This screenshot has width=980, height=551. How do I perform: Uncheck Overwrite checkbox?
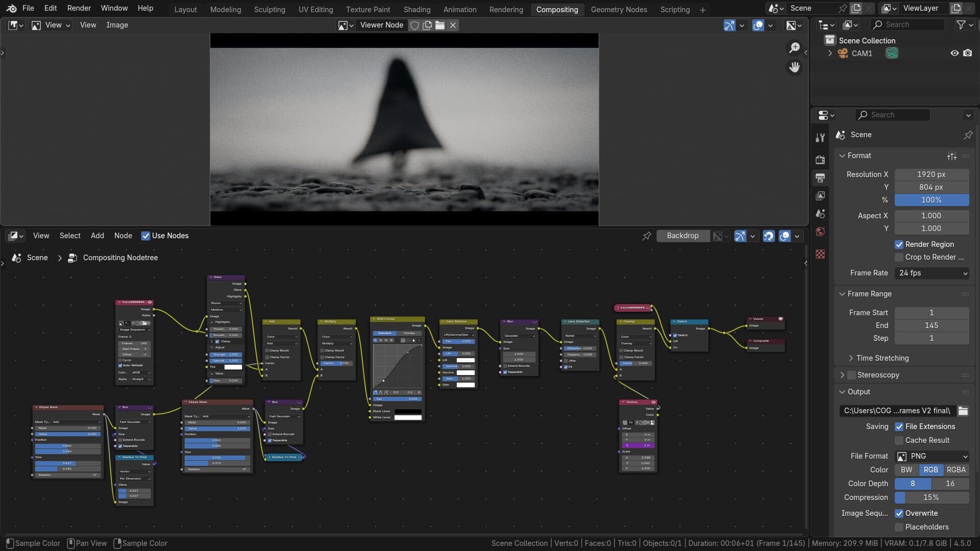click(899, 513)
